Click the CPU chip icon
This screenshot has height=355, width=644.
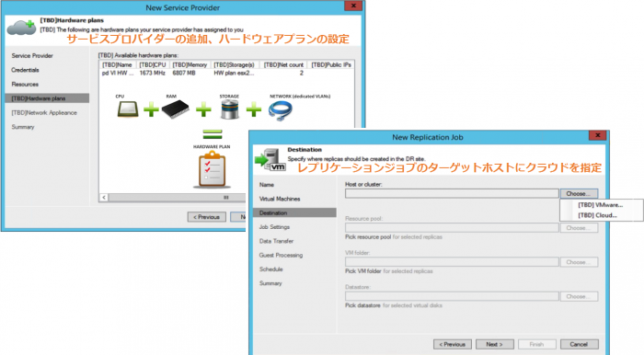click(x=128, y=109)
